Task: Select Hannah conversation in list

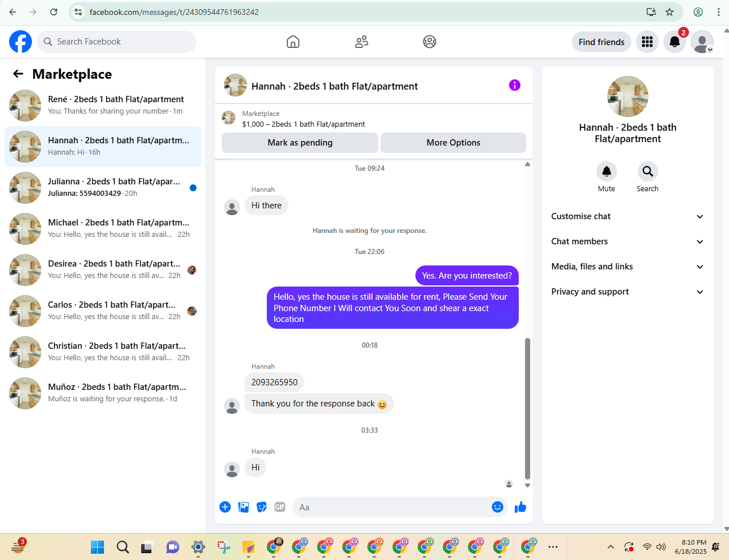Action: click(x=103, y=147)
